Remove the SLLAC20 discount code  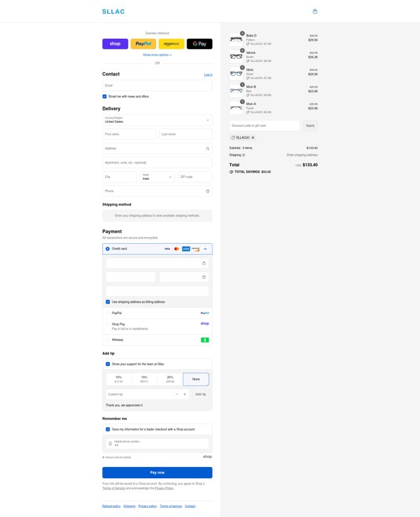253,138
